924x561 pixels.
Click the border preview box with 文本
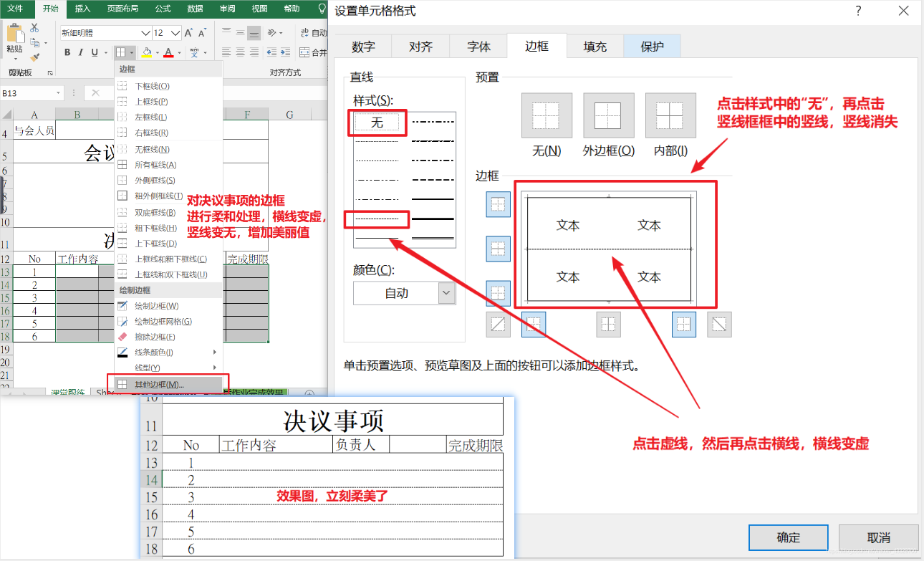(608, 250)
